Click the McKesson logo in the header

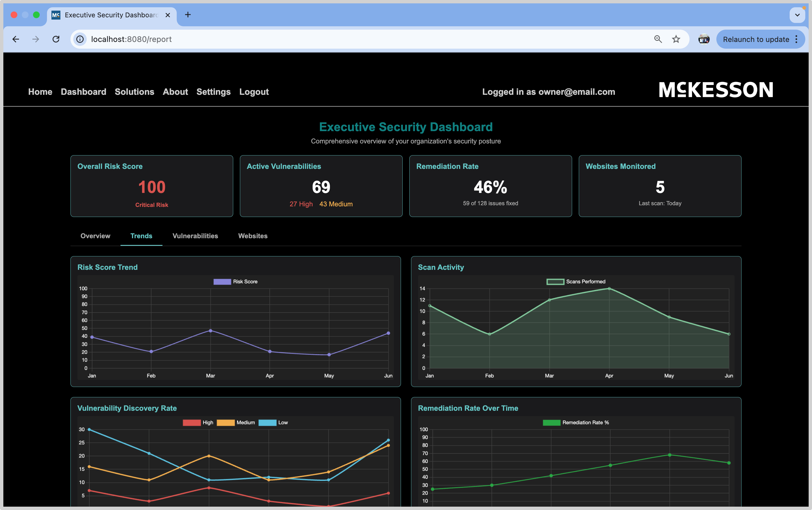[x=716, y=90]
